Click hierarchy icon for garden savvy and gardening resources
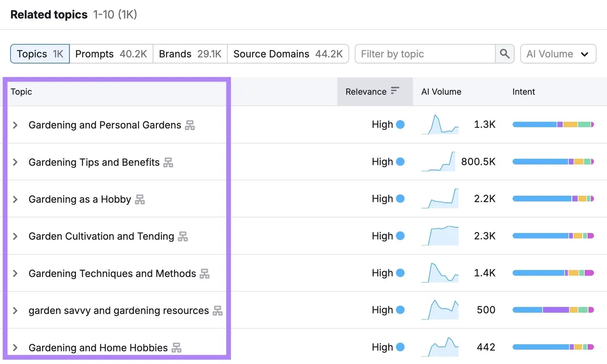The width and height of the screenshot is (607, 364). 218,310
